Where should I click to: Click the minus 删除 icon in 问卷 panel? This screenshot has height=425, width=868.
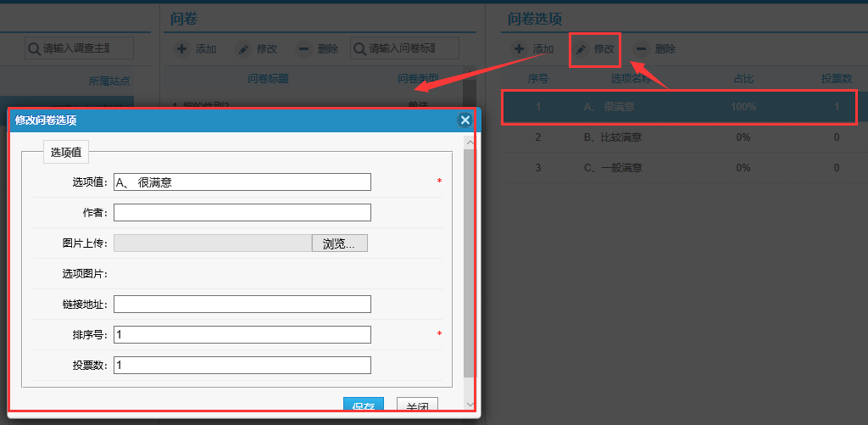(303, 48)
